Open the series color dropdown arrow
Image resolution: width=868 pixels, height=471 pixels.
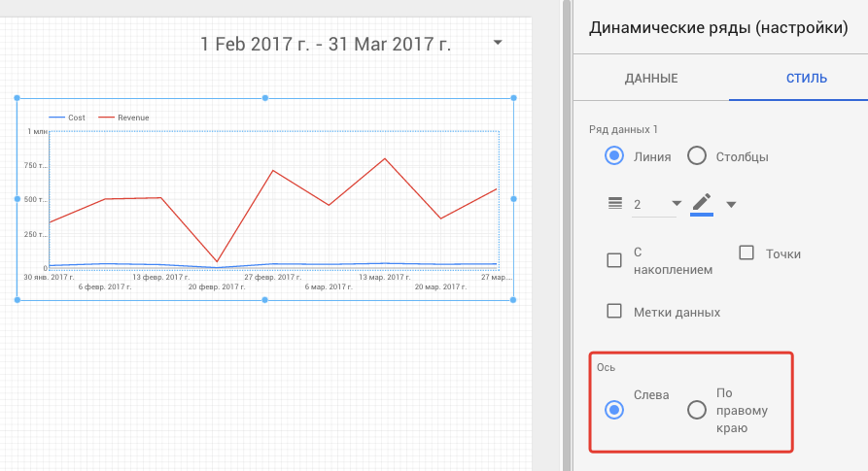[731, 204]
